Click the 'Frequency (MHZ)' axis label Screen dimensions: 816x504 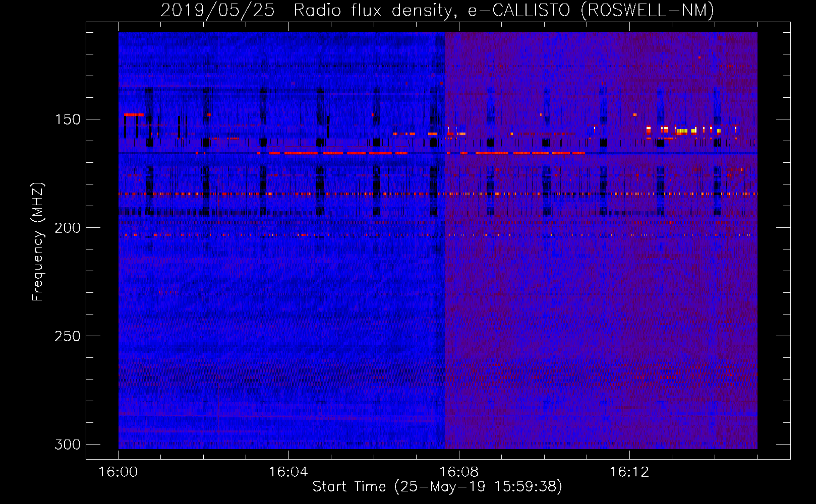[37, 241]
